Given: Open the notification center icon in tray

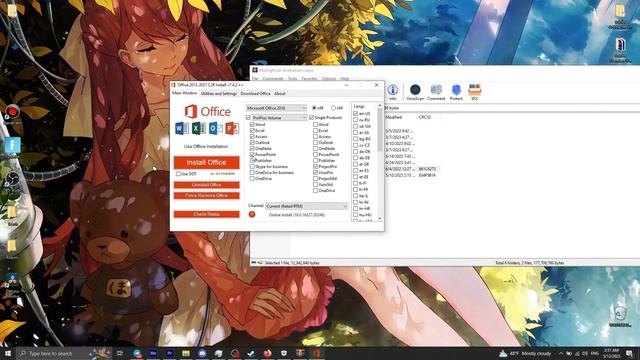Looking at the screenshot, I should 629,353.
